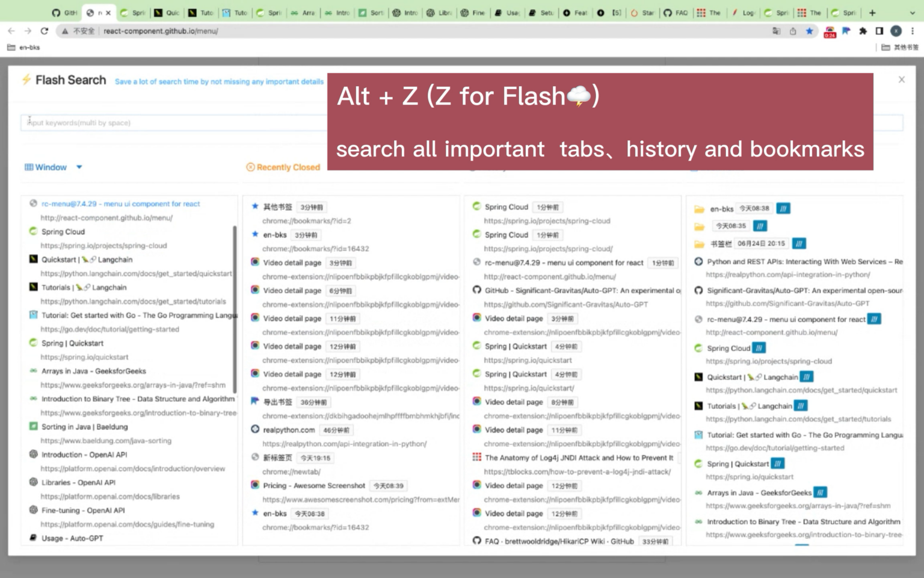The height and width of the screenshot is (578, 924).
Task: Open Libraries - OpenAI API in Window list
Action: coord(78,482)
